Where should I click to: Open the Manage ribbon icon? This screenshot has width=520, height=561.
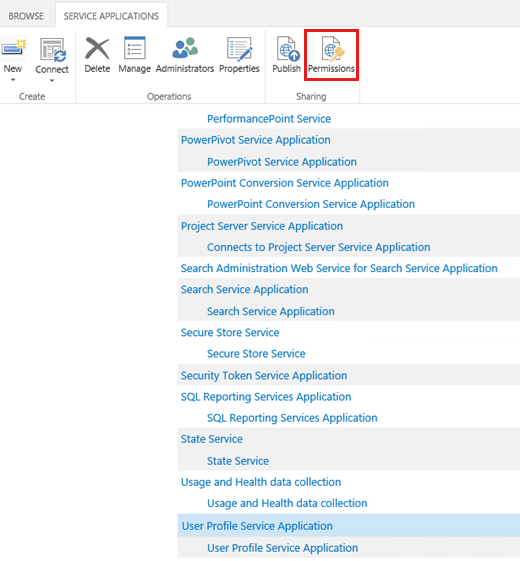[135, 48]
